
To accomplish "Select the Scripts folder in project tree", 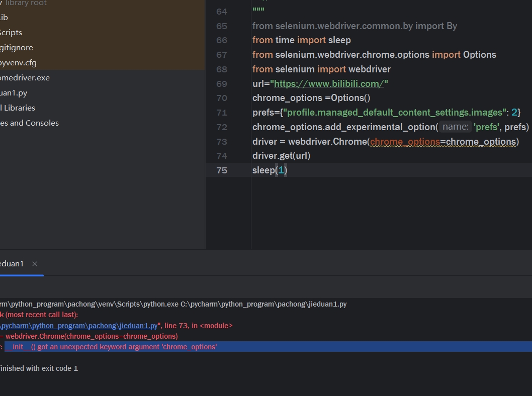I will tap(11, 32).
